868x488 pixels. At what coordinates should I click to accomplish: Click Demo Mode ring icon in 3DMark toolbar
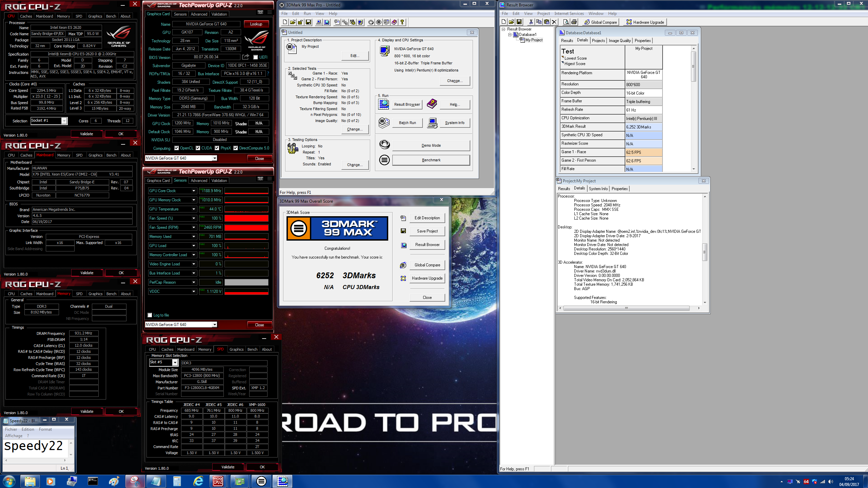tap(371, 22)
